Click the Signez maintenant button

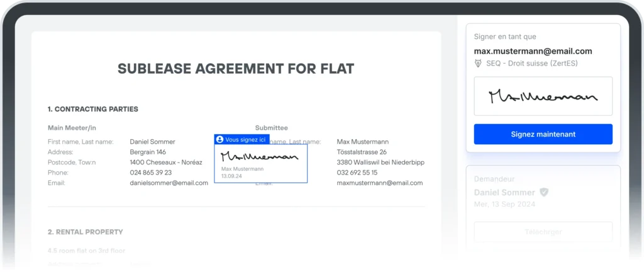pyautogui.click(x=543, y=134)
